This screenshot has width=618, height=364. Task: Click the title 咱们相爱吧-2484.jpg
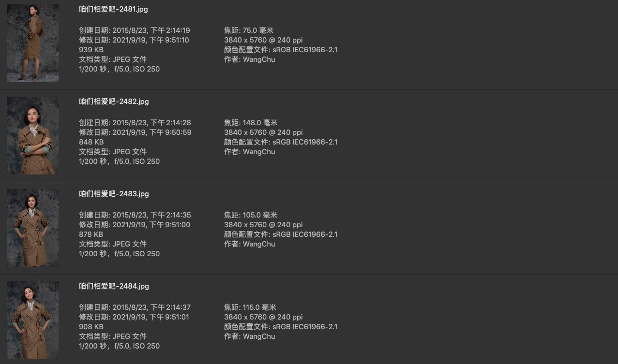click(x=114, y=286)
